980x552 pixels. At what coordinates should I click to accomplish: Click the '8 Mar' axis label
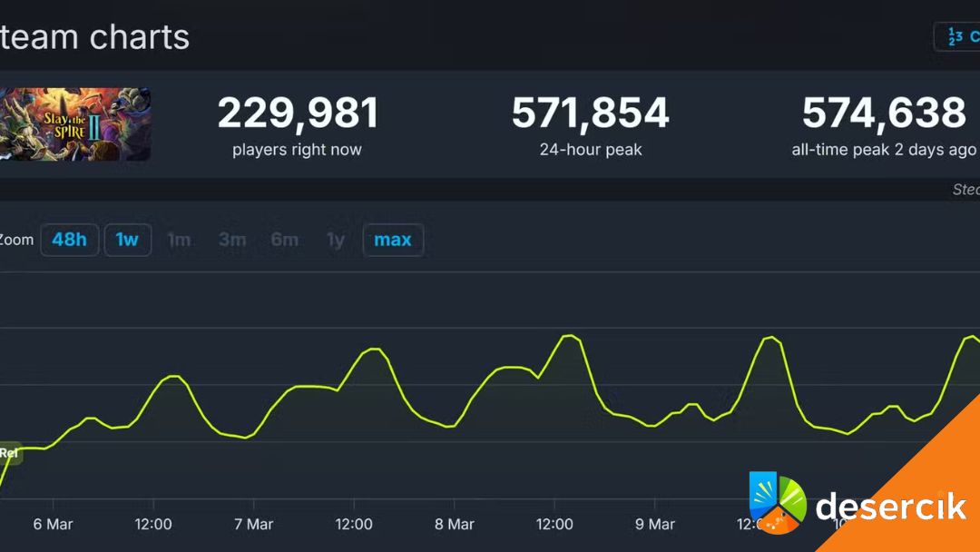point(455,525)
